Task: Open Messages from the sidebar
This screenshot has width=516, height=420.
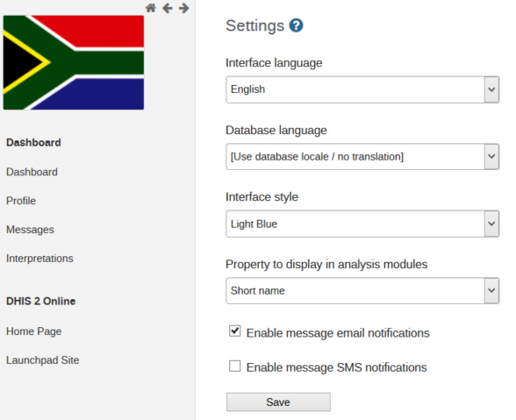Action: pyautogui.click(x=30, y=230)
